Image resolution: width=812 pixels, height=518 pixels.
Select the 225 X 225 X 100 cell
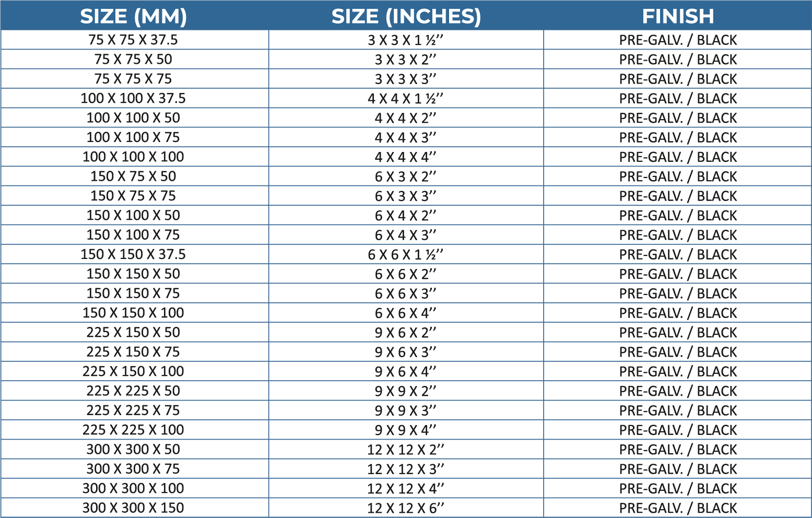(x=133, y=430)
